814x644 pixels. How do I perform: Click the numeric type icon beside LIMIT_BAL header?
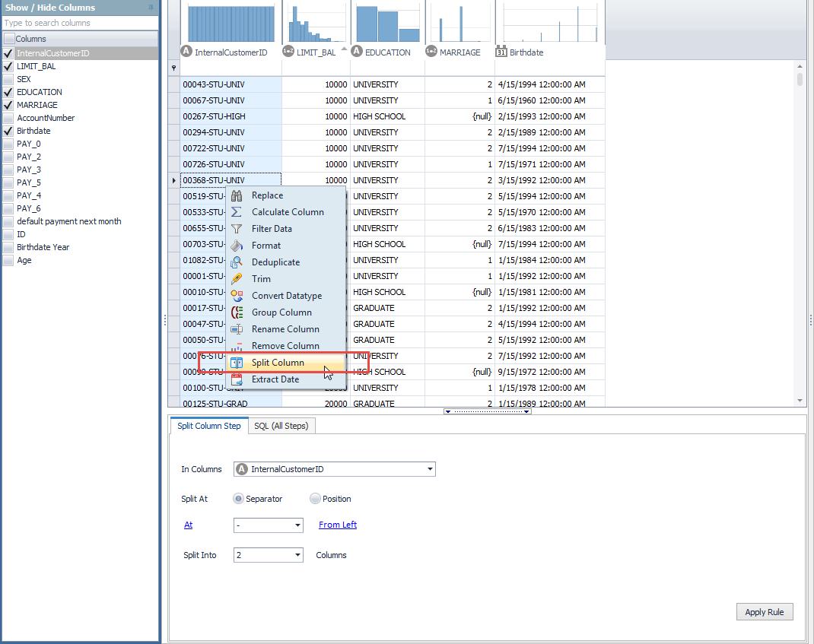click(288, 52)
